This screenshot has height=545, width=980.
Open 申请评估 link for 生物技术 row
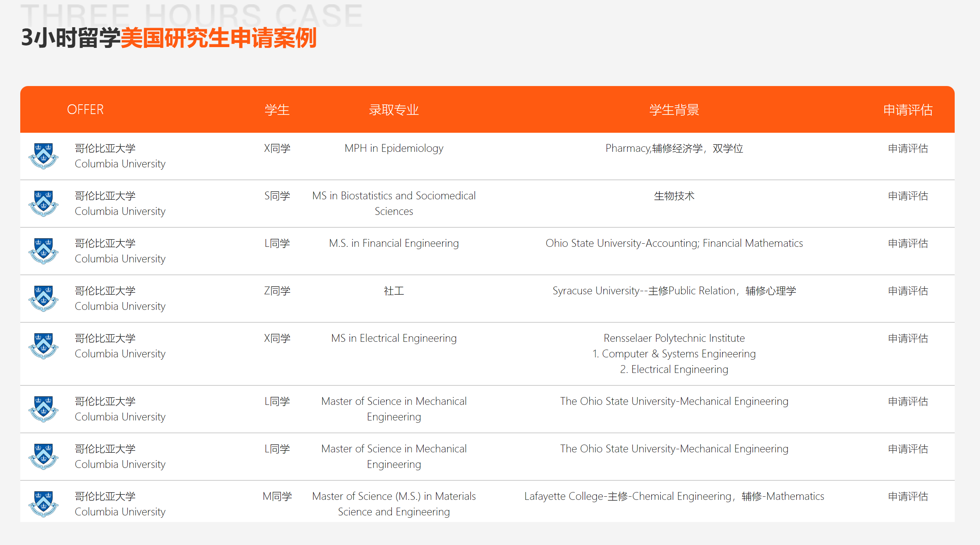[908, 196]
